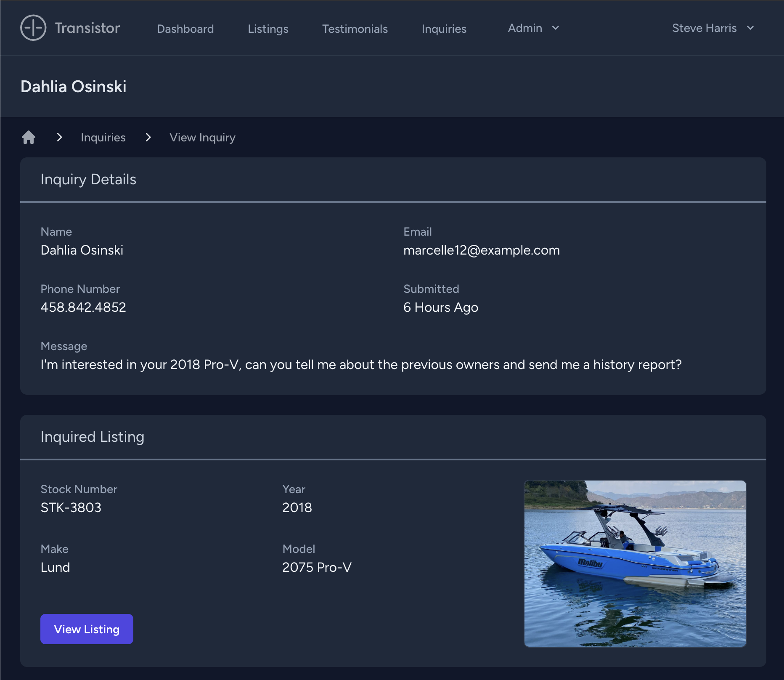Image resolution: width=784 pixels, height=680 pixels.
Task: Click the View Inquiry breadcrumb
Action: [x=202, y=138]
